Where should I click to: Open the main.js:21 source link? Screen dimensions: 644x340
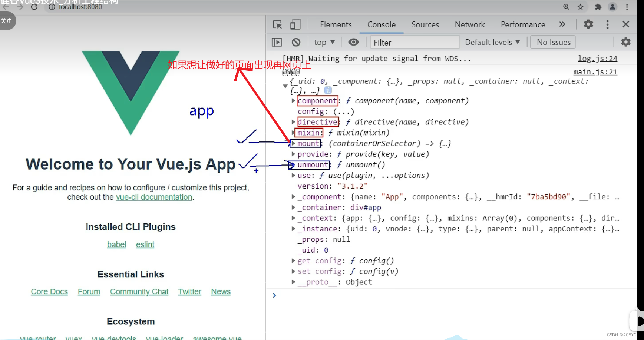point(595,72)
